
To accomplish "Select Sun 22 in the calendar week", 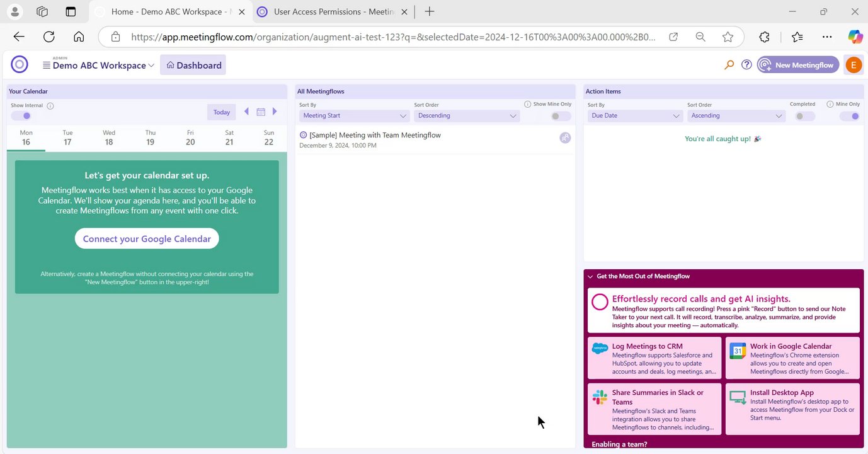I will coord(269,137).
